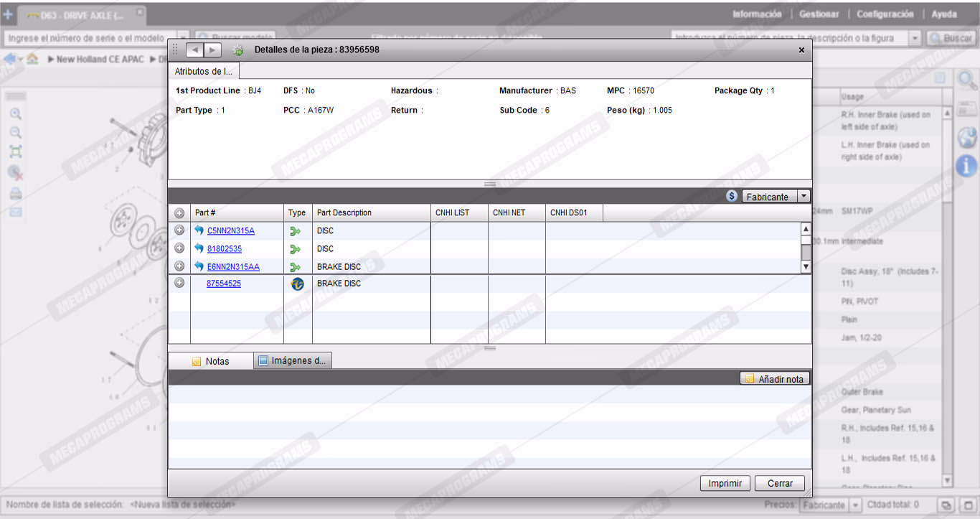The width and height of the screenshot is (980, 519).
Task: Click the green gear icon beside Detalles title
Action: click(x=238, y=50)
